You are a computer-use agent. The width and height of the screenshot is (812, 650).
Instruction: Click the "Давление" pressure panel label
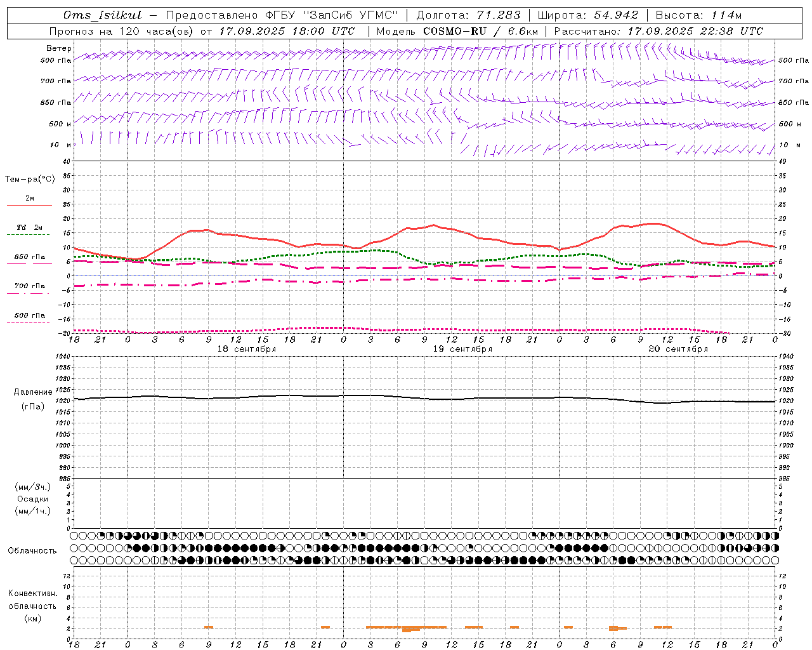point(33,392)
